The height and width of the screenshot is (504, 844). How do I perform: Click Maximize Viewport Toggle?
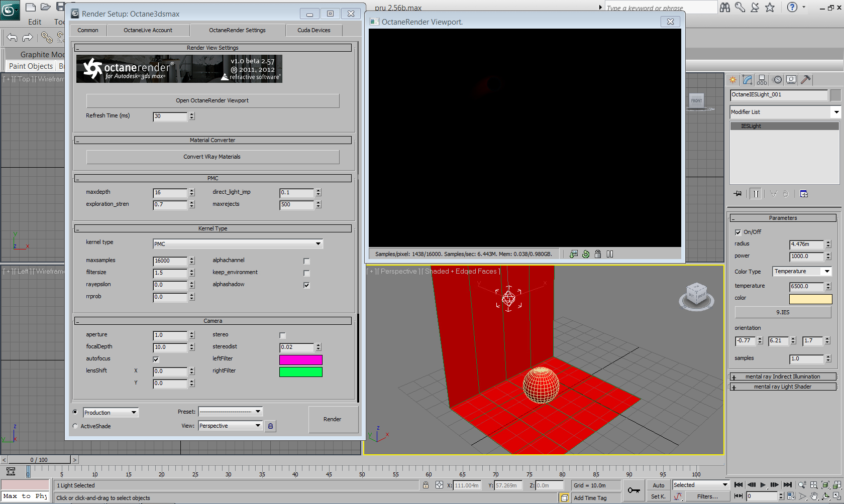click(837, 496)
